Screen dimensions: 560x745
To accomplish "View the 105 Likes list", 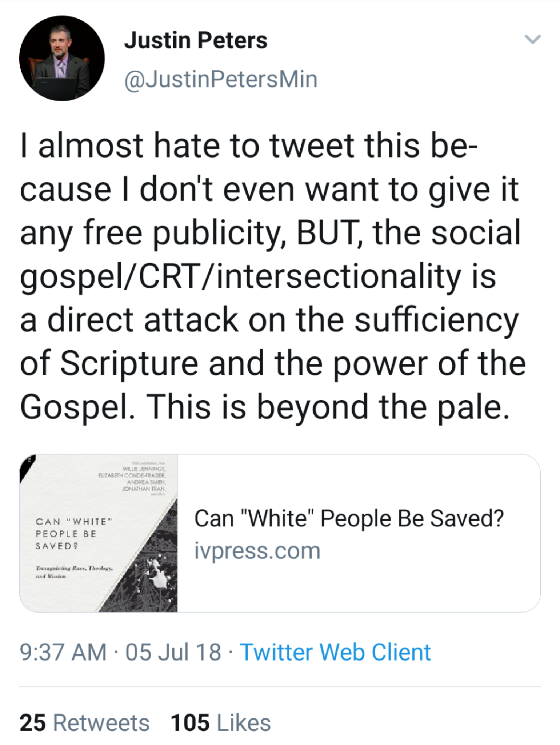I will (220, 722).
